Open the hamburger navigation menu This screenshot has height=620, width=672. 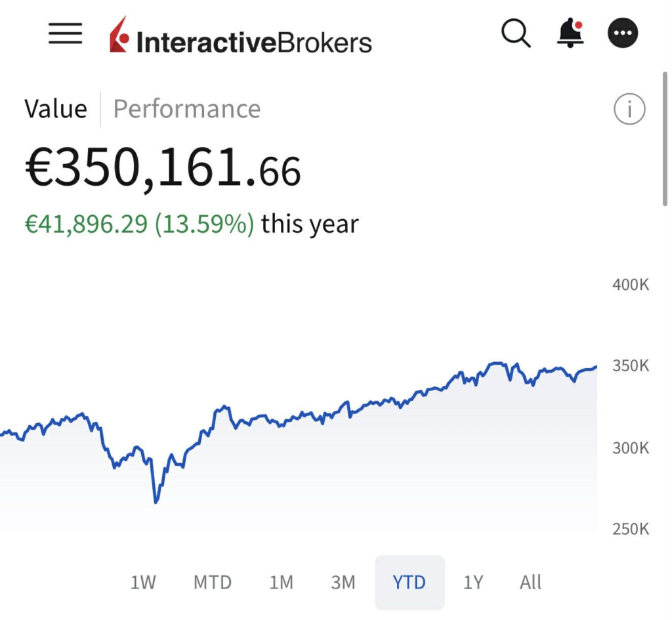(65, 33)
